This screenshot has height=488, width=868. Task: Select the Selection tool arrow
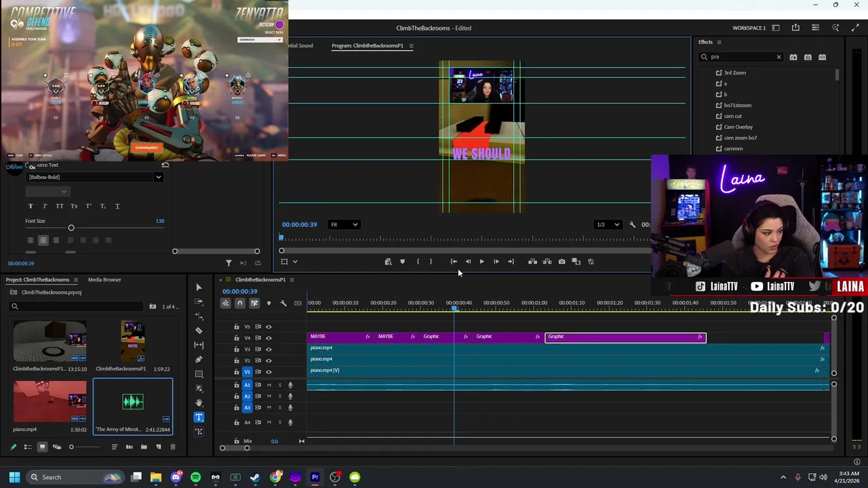click(199, 287)
